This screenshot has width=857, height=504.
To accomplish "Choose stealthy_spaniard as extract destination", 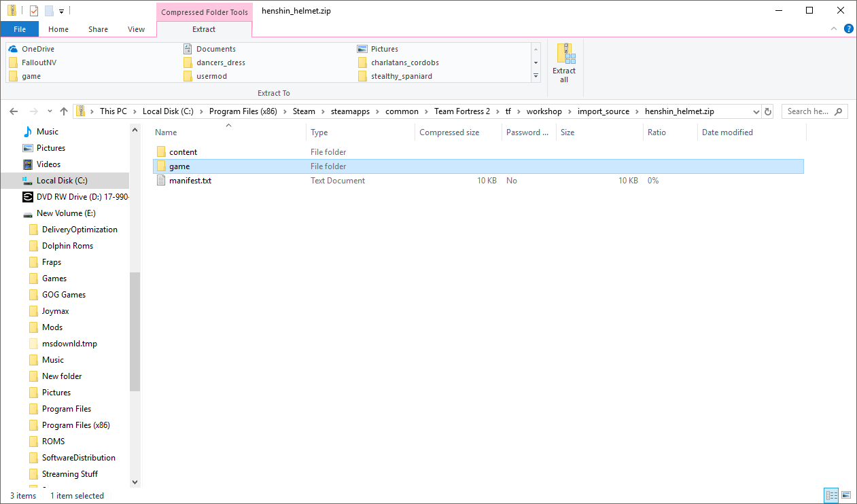I will pos(394,76).
